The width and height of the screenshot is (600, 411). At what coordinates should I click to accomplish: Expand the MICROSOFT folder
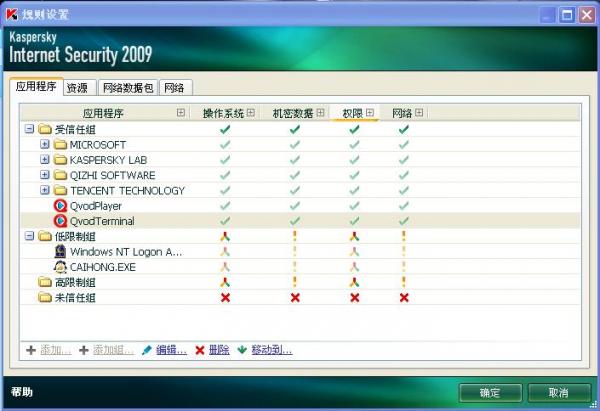pos(45,144)
